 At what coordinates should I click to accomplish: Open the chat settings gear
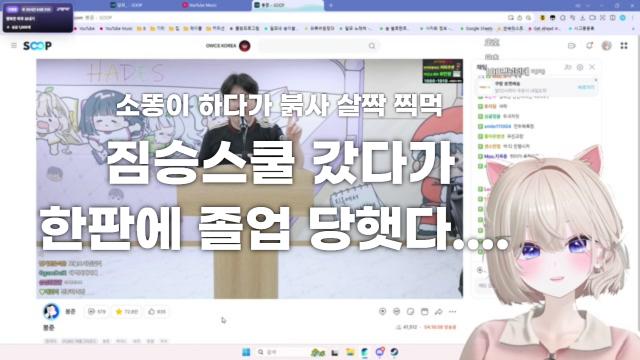580,67
